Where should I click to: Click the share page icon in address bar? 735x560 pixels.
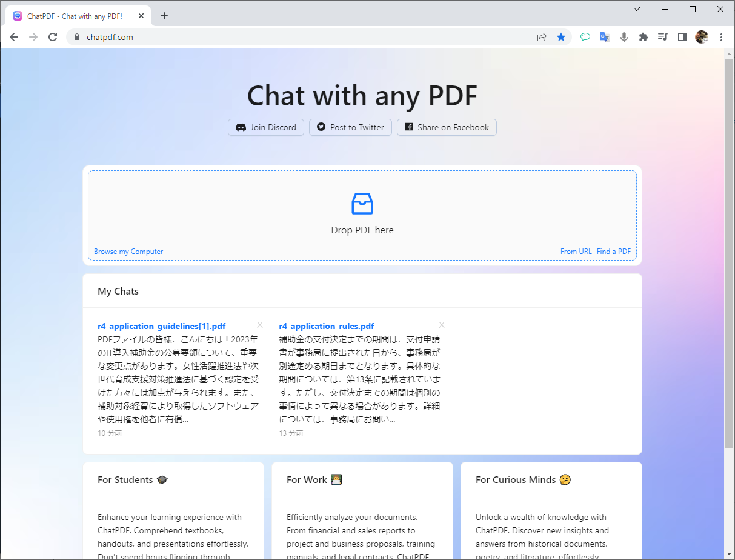[x=542, y=37]
